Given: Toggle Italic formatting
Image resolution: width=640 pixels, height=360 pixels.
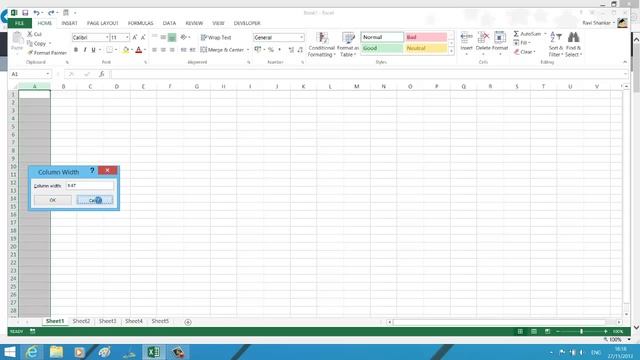Looking at the screenshot, I should click(x=84, y=50).
